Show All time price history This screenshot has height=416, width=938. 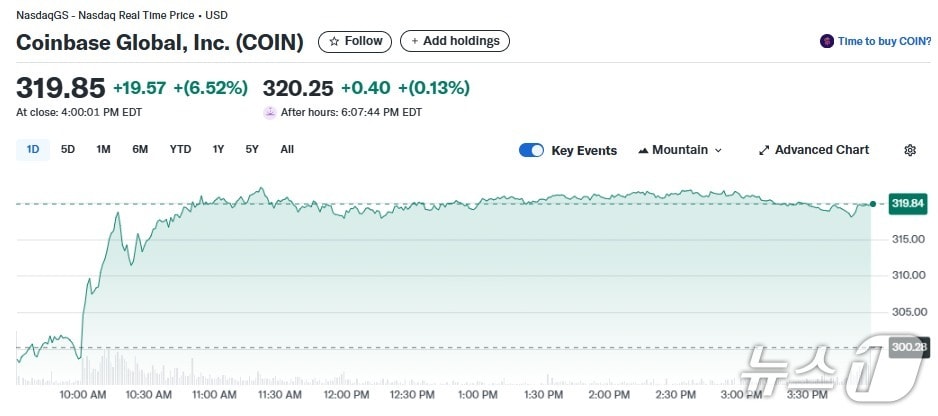[287, 149]
